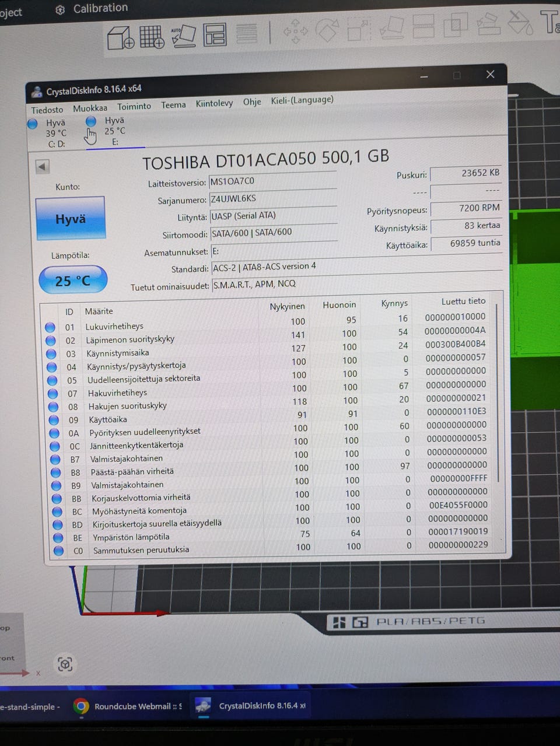Click the 3D view cube icon

65,664
